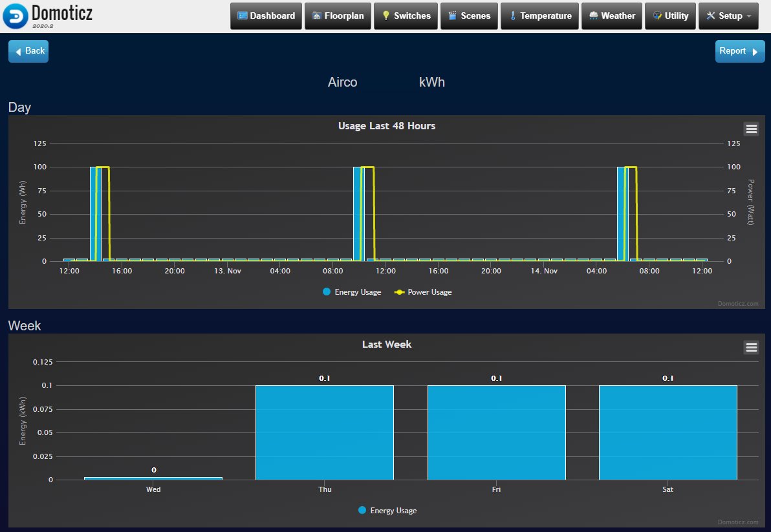Click the 'kWh' heading text
Image resolution: width=771 pixels, height=532 pixels.
tap(431, 82)
